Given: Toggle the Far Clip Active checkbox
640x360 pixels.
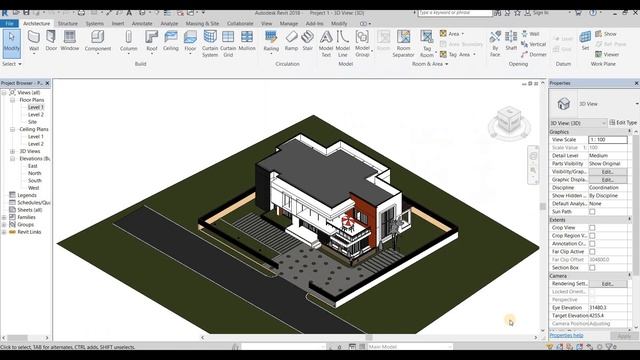Looking at the screenshot, I should coord(592,252).
